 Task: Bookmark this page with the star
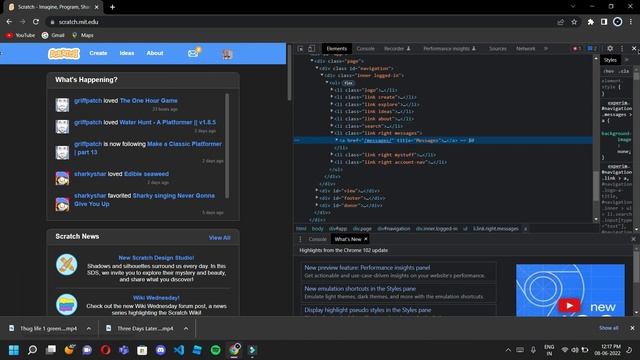click(x=574, y=22)
